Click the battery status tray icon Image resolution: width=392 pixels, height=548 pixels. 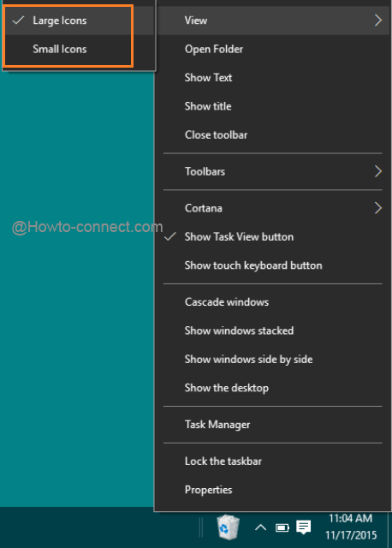tap(282, 527)
